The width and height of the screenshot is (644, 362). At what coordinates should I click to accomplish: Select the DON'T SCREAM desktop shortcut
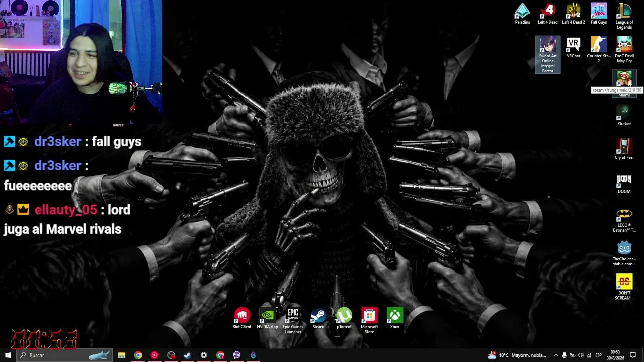(624, 287)
